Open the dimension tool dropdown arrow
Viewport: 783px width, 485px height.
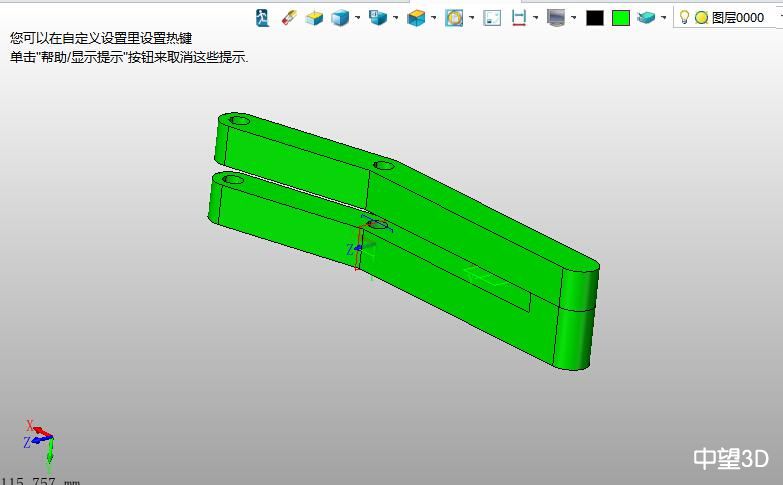536,17
